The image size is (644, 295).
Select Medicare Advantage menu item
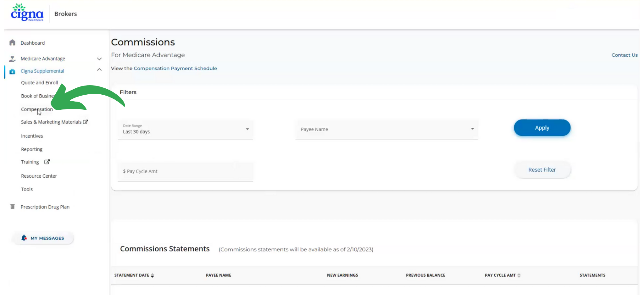(x=43, y=58)
